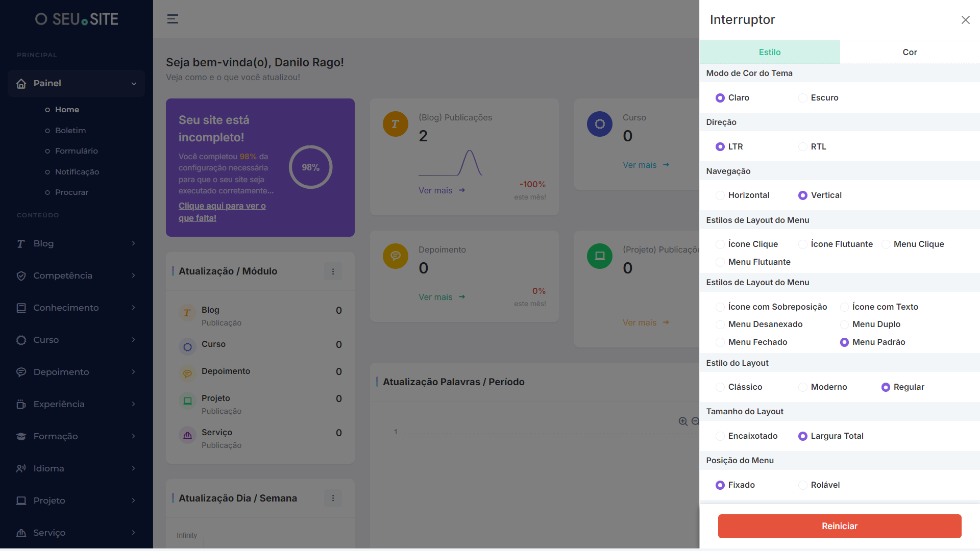This screenshot has width=980, height=551.
Task: Expand the Competência chevron
Action: coord(133,275)
